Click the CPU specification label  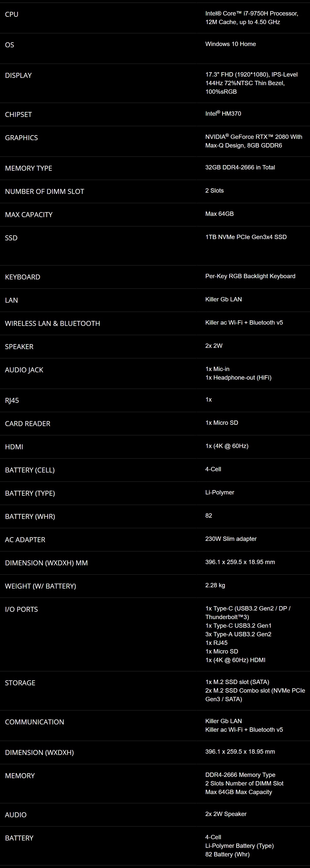[x=11, y=14]
